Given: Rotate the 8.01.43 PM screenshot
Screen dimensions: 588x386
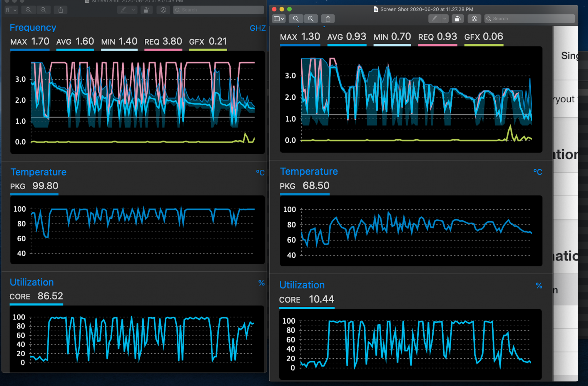Looking at the screenshot, I should coord(146,10).
